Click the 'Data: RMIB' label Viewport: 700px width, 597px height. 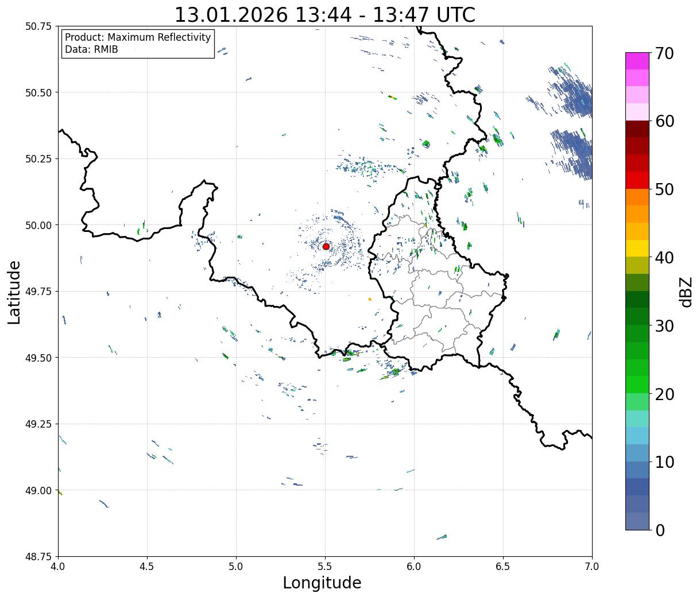click(x=91, y=49)
